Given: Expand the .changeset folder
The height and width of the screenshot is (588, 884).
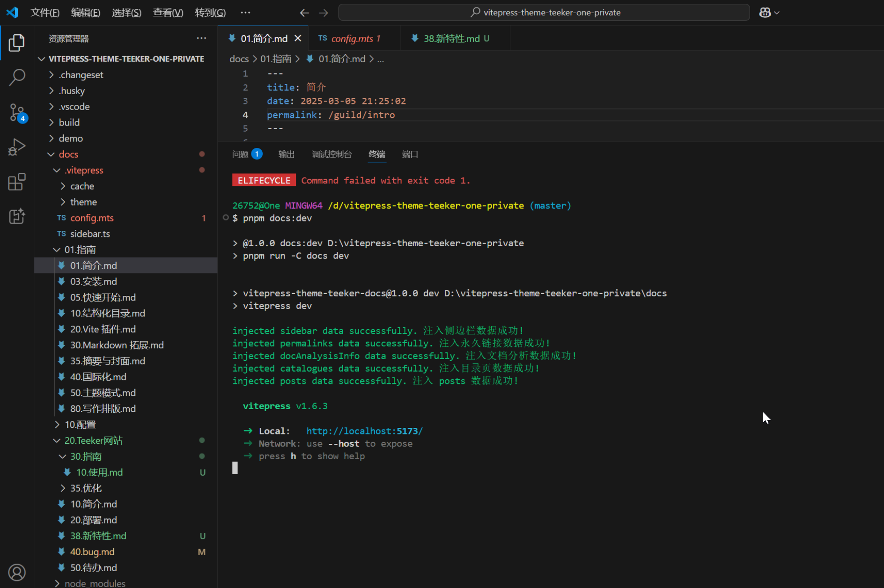Looking at the screenshot, I should 125,74.
